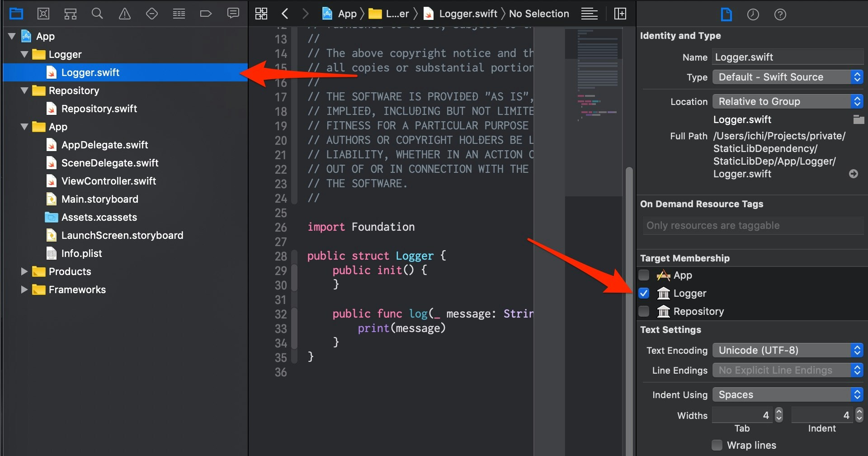Click Indent width stepper
The height and width of the screenshot is (456, 868).
coord(859,415)
